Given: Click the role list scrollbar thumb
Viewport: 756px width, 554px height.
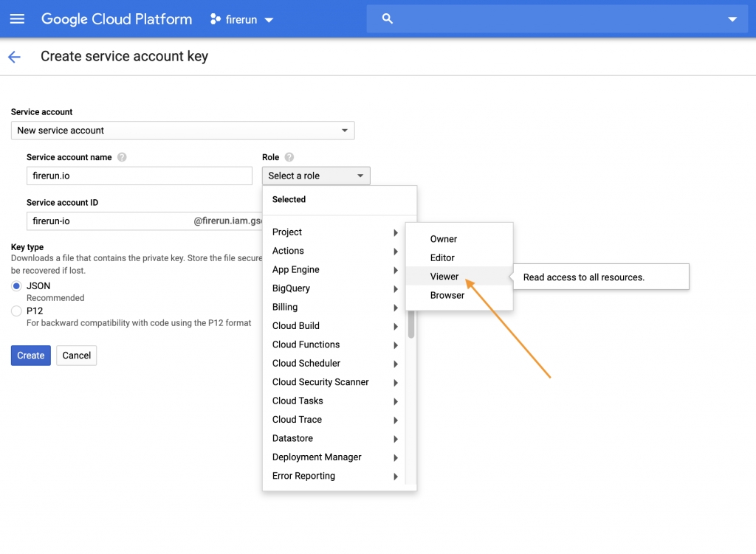Looking at the screenshot, I should [x=411, y=324].
